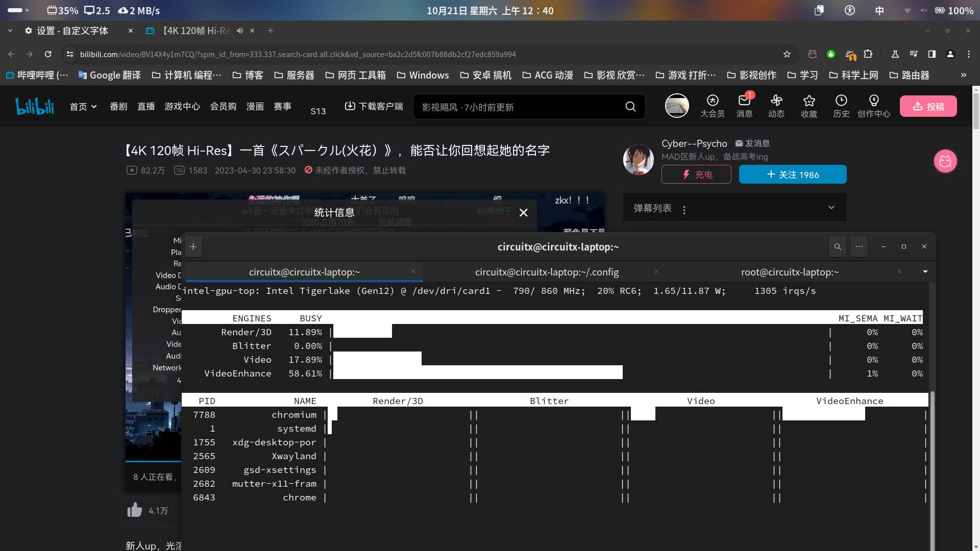
Task: Click the Bilibili search input field
Action: (x=516, y=107)
